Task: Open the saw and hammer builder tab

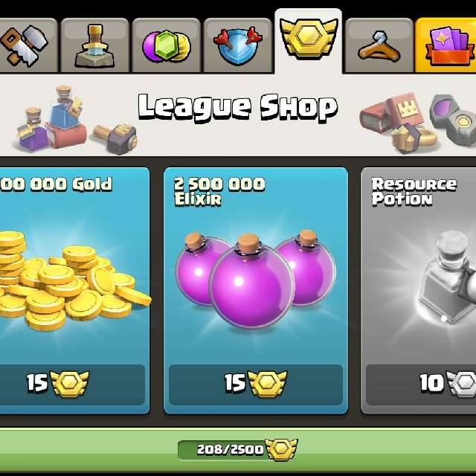Action: pos(28,45)
